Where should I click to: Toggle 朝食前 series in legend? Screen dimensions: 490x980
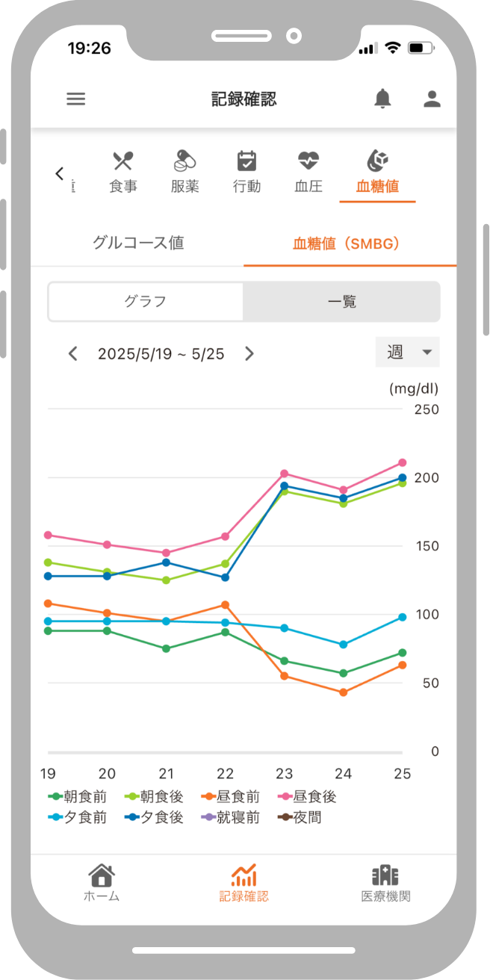click(x=77, y=797)
